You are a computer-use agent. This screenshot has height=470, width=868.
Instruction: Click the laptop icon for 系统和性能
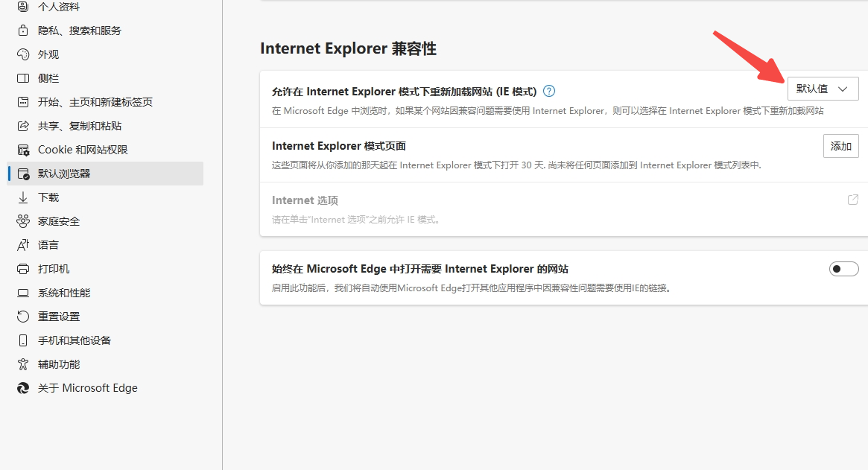click(22, 293)
